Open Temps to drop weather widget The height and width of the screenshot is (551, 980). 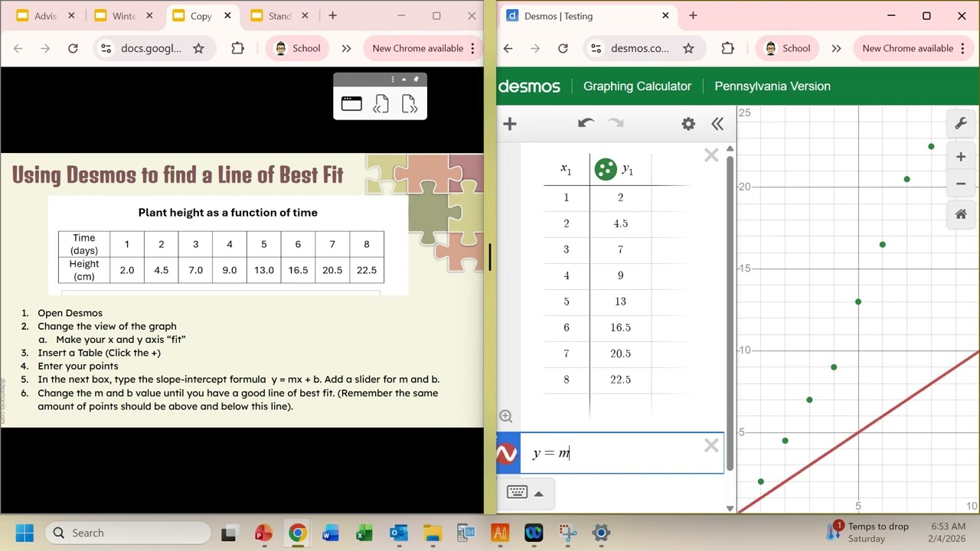pyautogui.click(x=868, y=533)
